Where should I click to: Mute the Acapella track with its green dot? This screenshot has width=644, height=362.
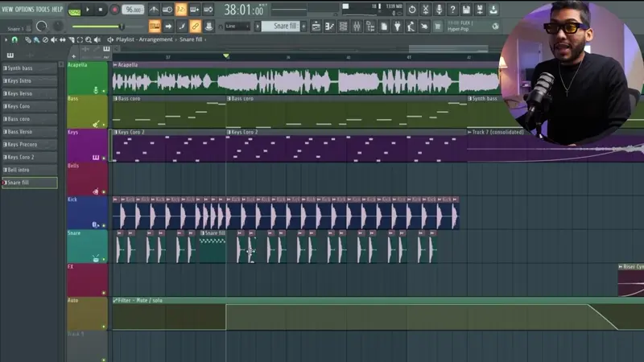click(104, 91)
